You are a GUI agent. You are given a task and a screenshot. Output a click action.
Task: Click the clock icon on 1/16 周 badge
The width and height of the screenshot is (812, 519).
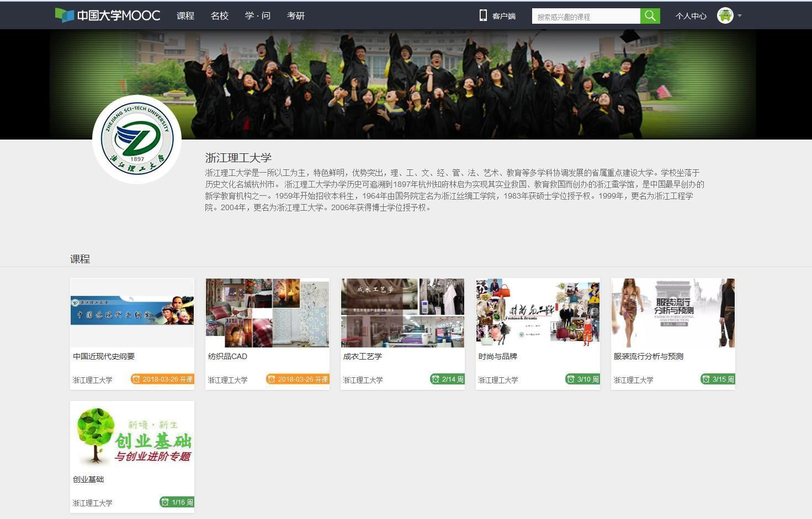[165, 502]
